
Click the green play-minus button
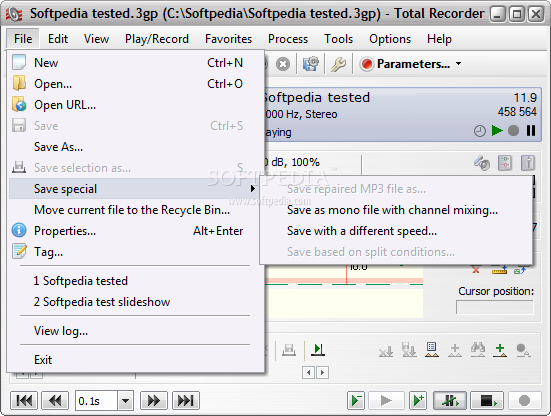(355, 401)
